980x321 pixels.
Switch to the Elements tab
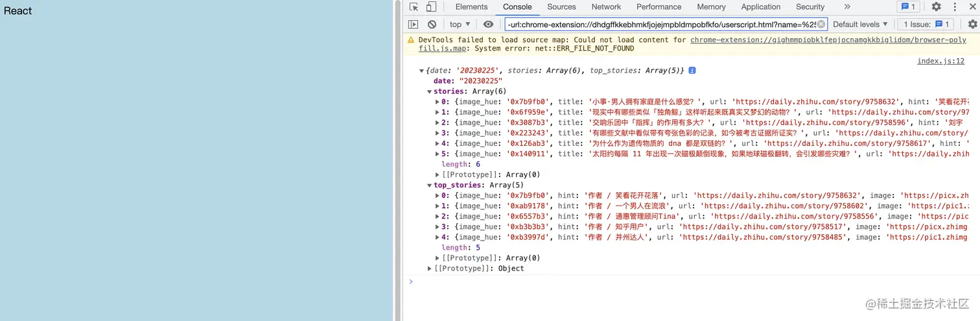471,6
